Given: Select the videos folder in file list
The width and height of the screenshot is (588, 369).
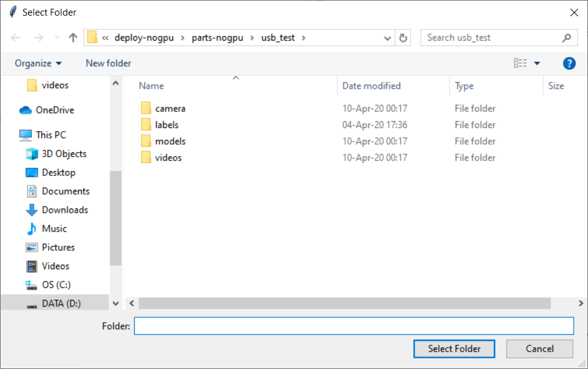Looking at the screenshot, I should (x=169, y=158).
